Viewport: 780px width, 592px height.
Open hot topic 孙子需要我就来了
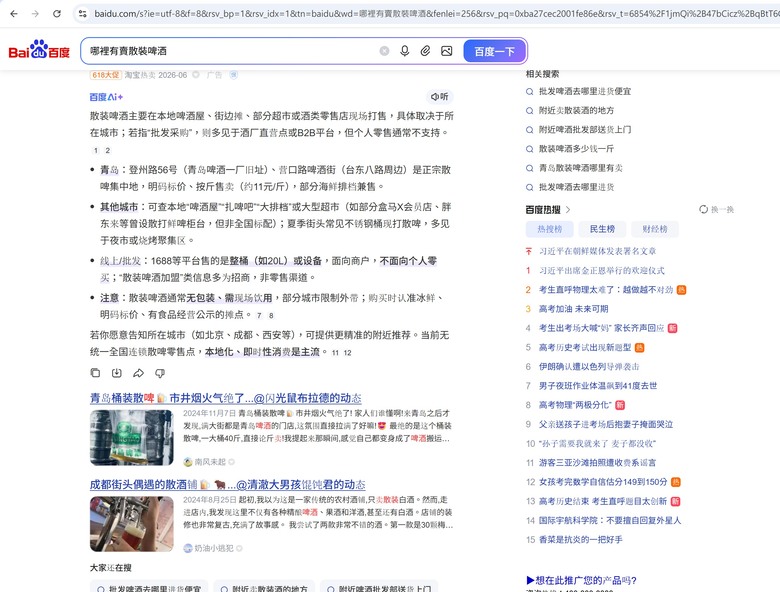tap(596, 443)
